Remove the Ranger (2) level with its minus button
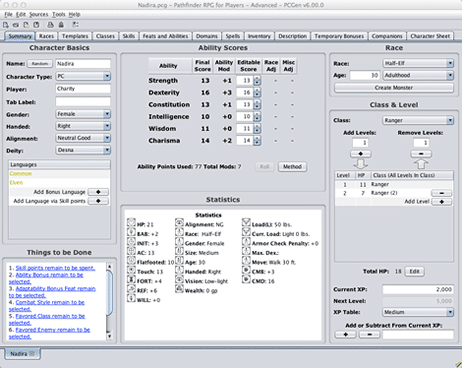 [x=442, y=193]
